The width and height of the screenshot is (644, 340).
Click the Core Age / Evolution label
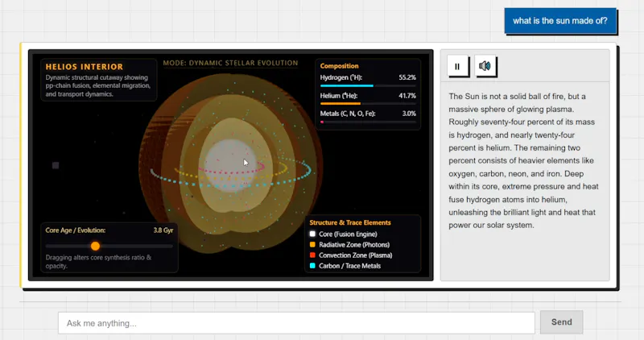coord(75,230)
